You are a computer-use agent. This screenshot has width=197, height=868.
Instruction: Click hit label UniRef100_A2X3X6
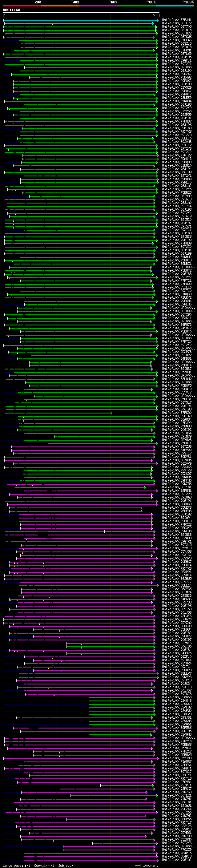coord(176,467)
